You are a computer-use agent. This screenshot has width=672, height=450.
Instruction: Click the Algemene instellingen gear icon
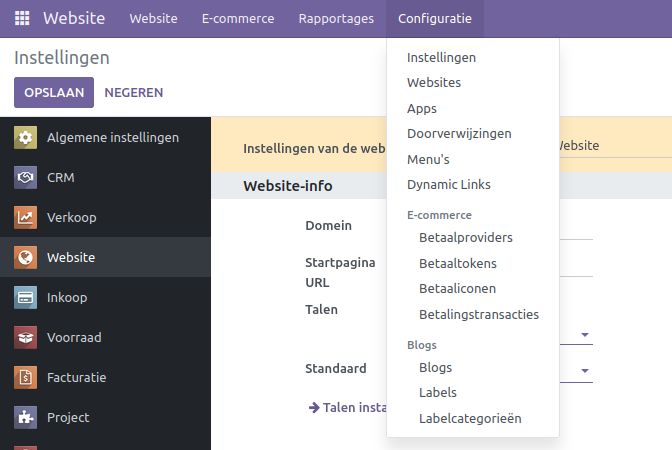(25, 138)
